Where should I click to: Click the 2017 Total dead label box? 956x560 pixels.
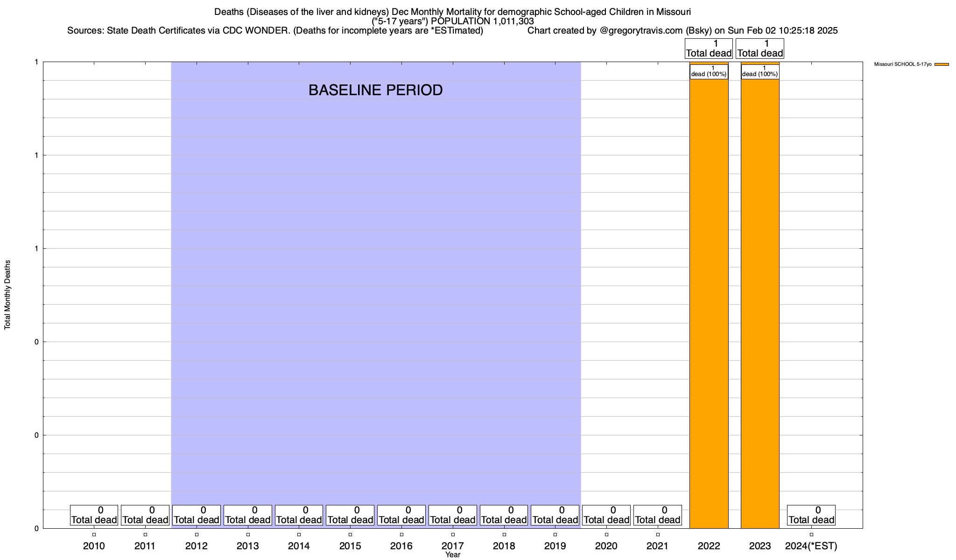(x=453, y=515)
